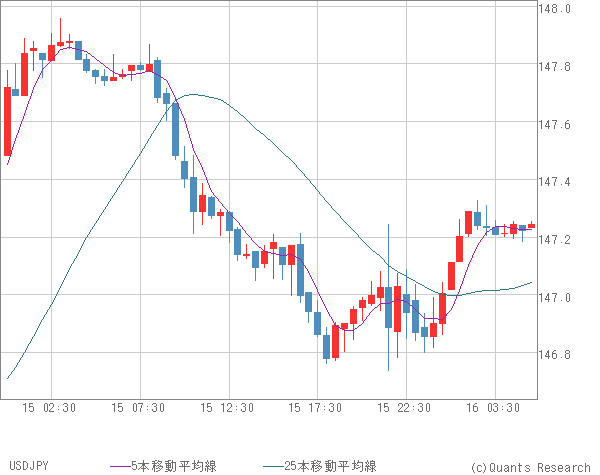Click the 147.0 price axis label
This screenshot has height=475, width=600.
pos(554,297)
